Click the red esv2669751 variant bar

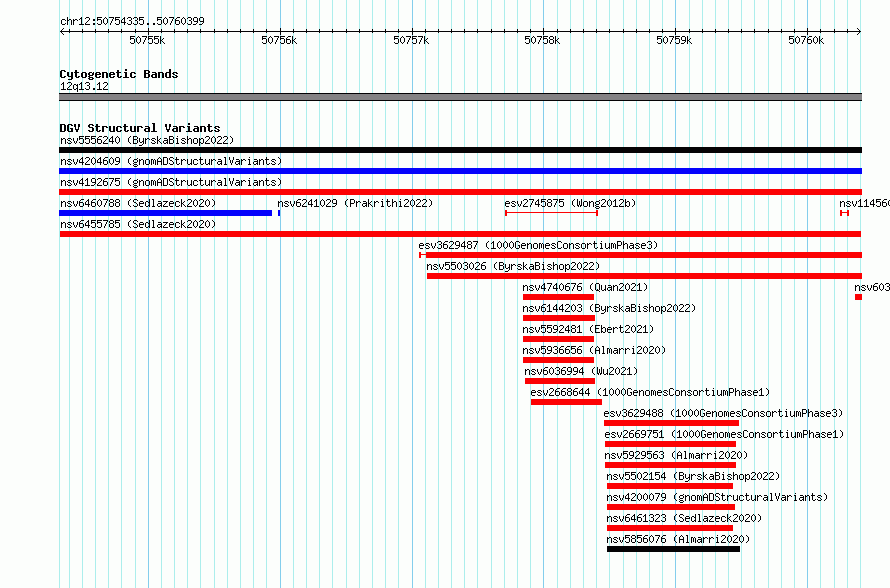click(x=670, y=444)
